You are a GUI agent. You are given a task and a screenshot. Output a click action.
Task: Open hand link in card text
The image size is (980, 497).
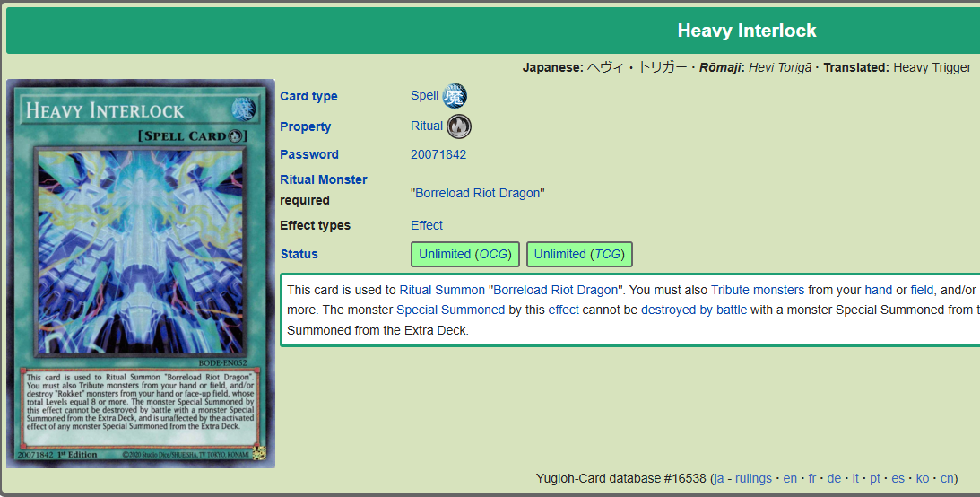pyautogui.click(x=878, y=290)
